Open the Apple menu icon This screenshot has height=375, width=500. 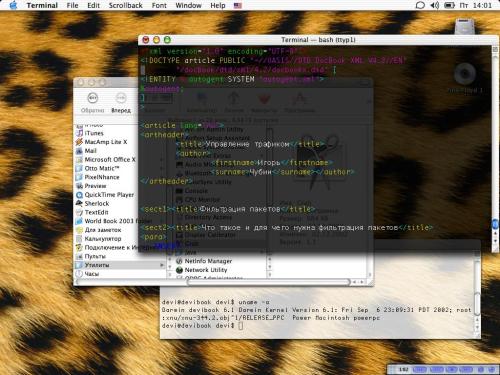tap(13, 5)
